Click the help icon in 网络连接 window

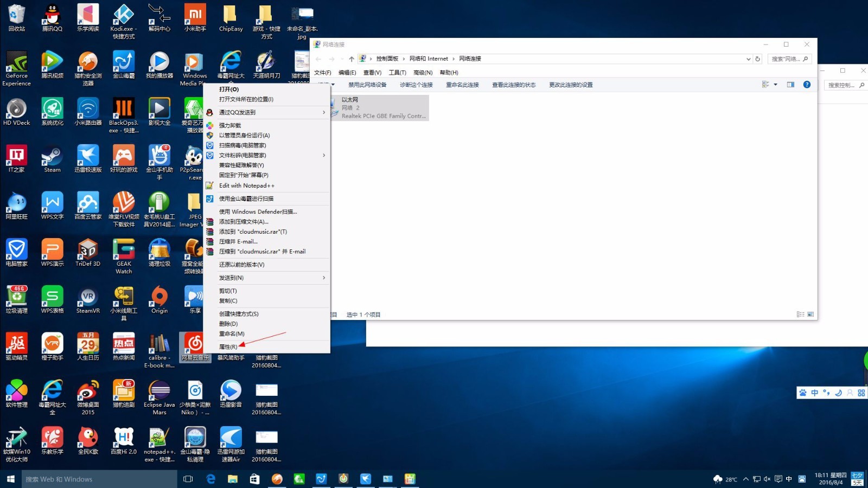coord(807,85)
